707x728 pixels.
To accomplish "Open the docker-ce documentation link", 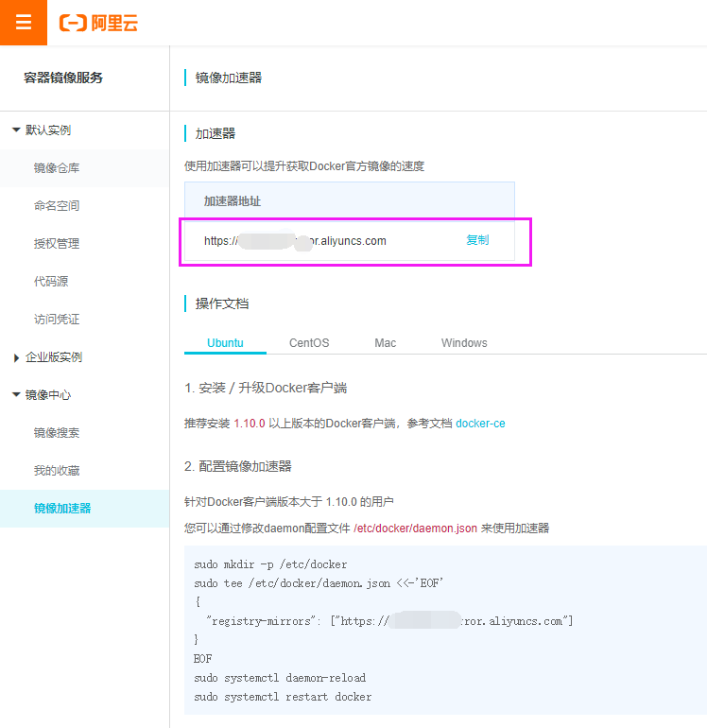I will 480,424.
